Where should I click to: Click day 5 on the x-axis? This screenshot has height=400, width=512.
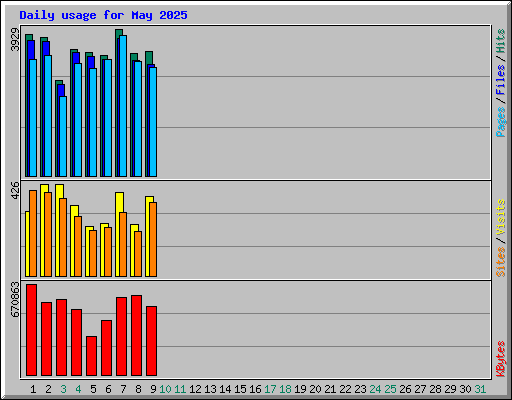pyautogui.click(x=93, y=389)
